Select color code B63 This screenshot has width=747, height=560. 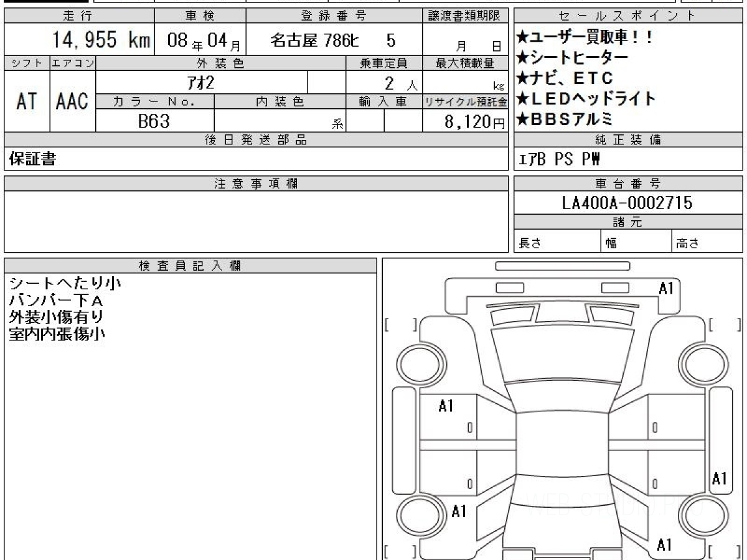point(154,121)
